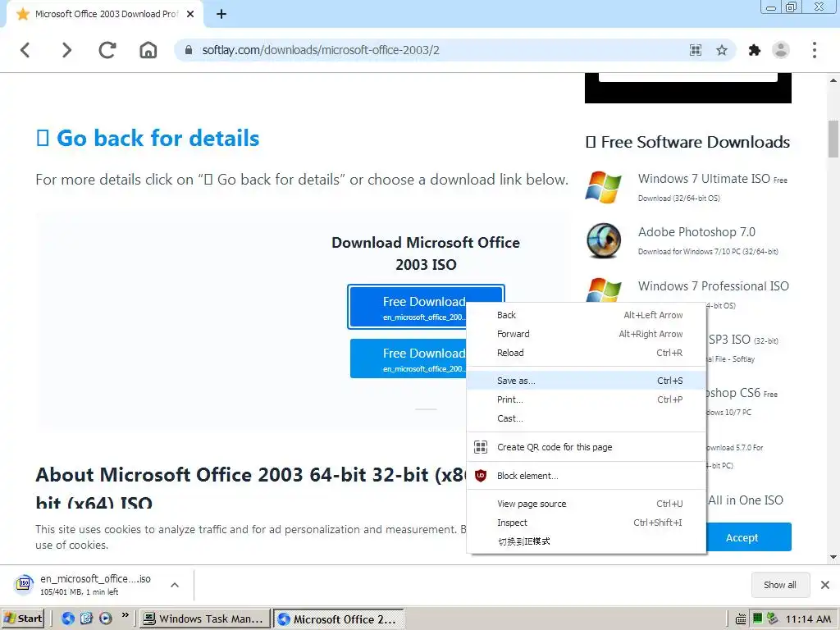Open the Extensions puzzle icon

tap(755, 50)
